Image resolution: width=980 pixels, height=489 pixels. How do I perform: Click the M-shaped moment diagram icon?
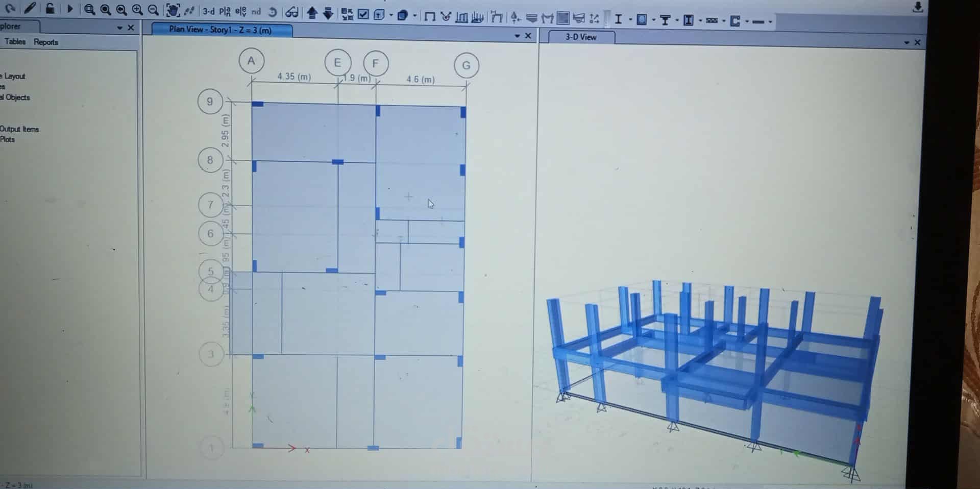(548, 18)
